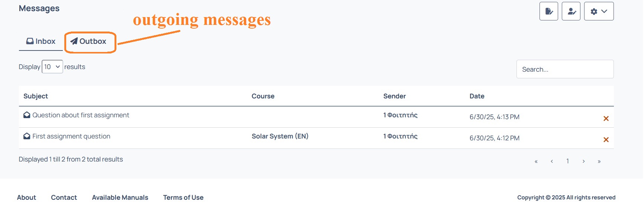
Task: Go to the next page arrow
Action: [x=583, y=161]
